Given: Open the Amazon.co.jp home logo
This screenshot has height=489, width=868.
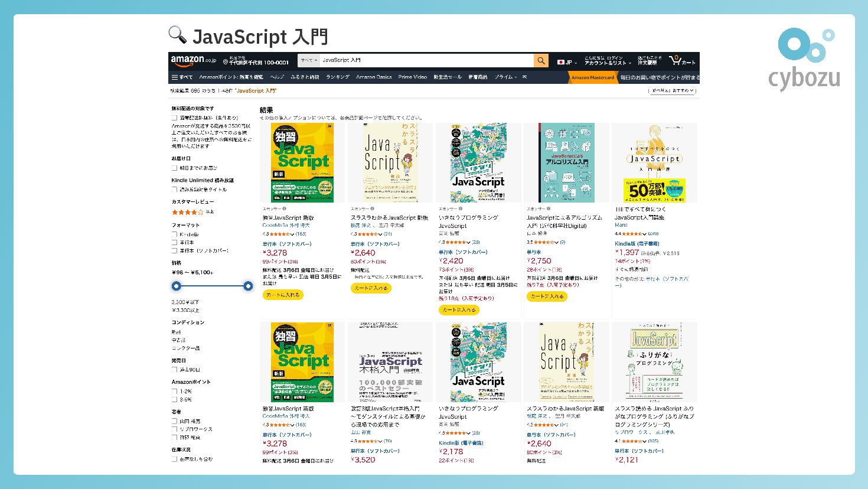Looking at the screenshot, I should click(x=193, y=60).
